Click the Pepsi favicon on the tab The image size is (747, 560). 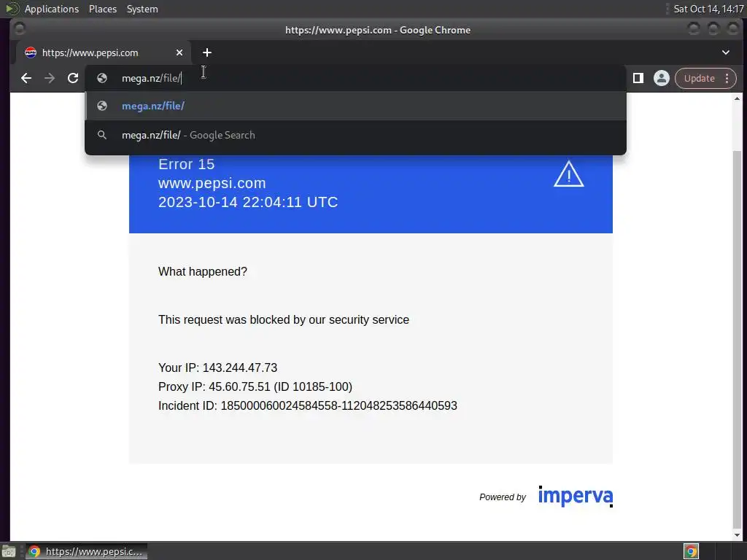pyautogui.click(x=31, y=52)
